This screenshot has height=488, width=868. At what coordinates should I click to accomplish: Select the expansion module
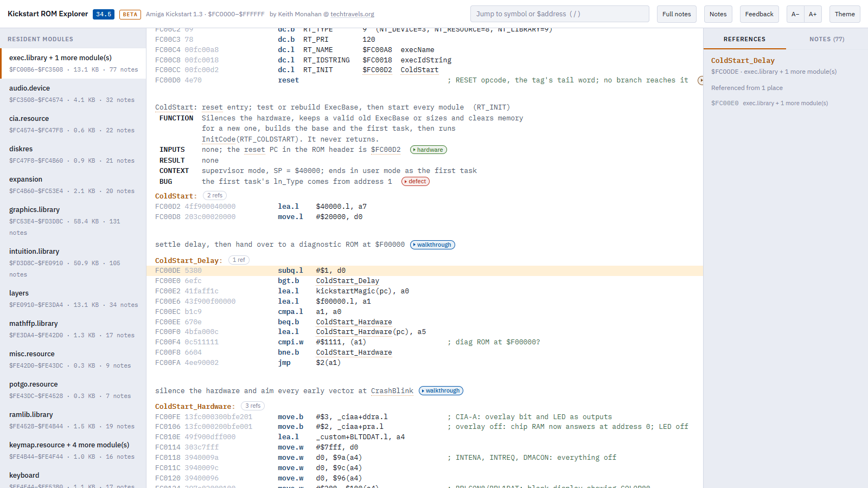(x=73, y=185)
